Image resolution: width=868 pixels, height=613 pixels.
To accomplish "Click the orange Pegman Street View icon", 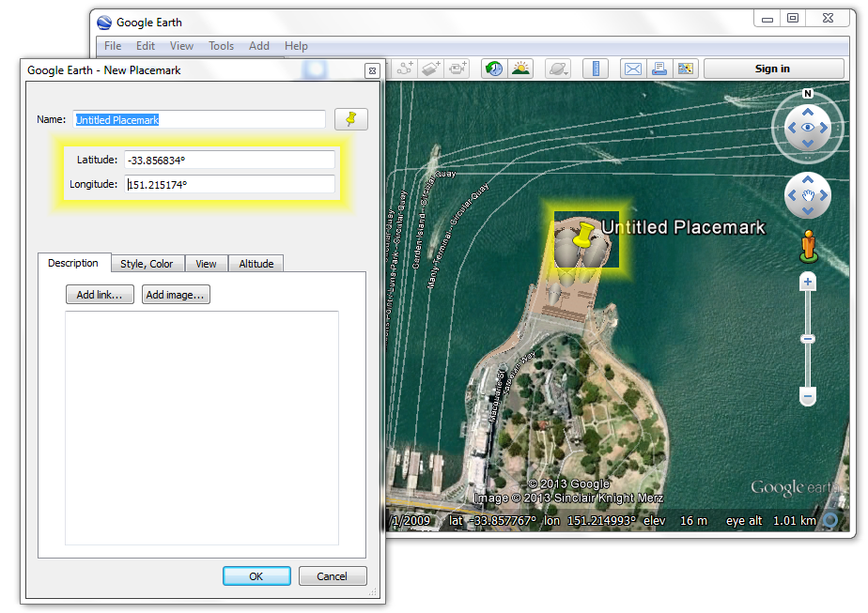I will point(807,246).
